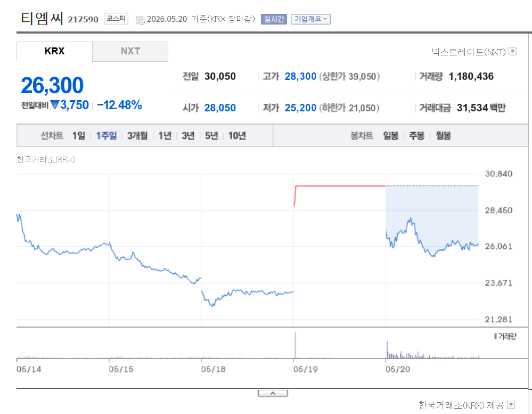Collapse the chart with the up-arrow handle

pos(273,393)
